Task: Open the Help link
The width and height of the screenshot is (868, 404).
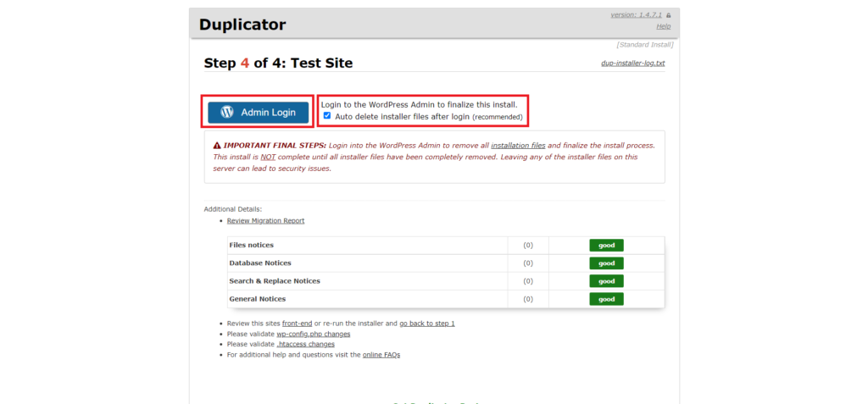Action: coord(663,26)
